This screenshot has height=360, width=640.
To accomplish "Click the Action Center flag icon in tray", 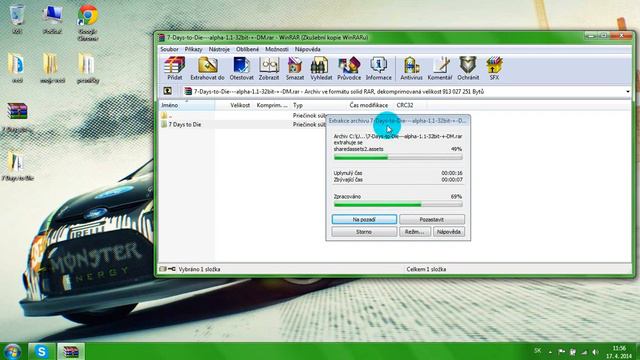I will [562, 352].
